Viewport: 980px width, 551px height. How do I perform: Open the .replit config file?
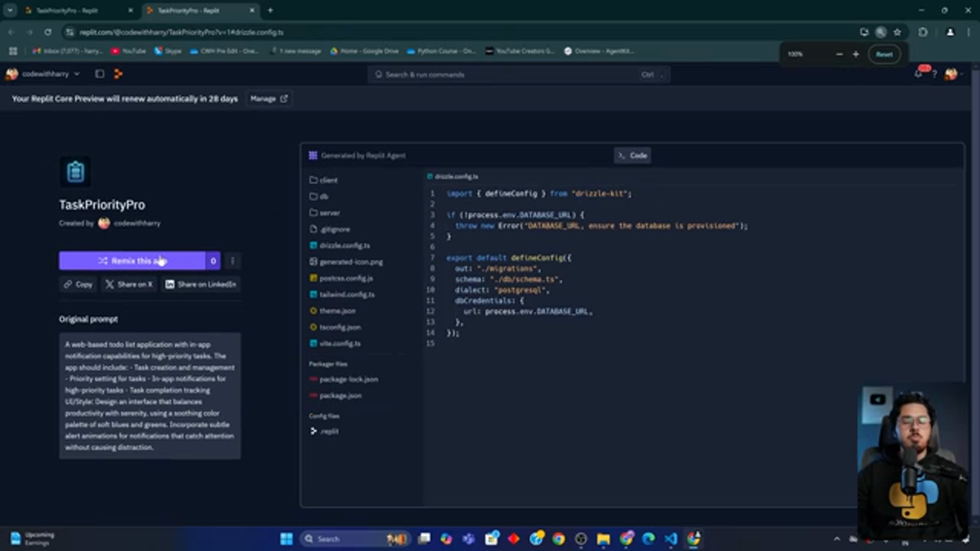pos(324,432)
